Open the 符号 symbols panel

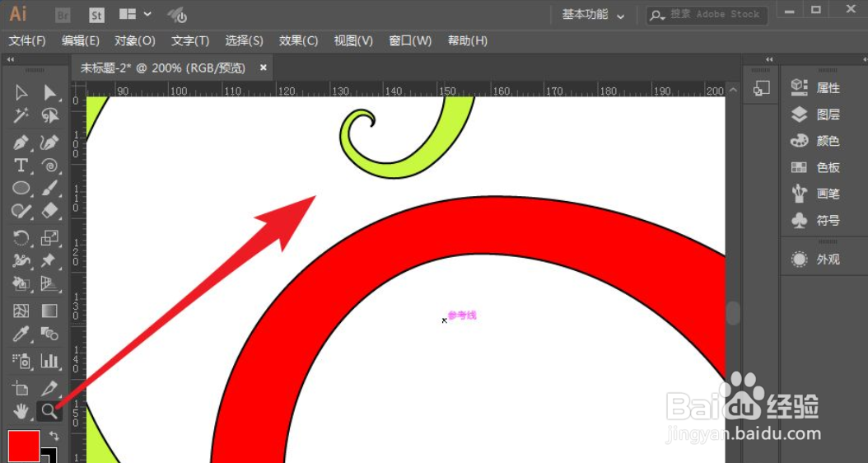(x=816, y=221)
